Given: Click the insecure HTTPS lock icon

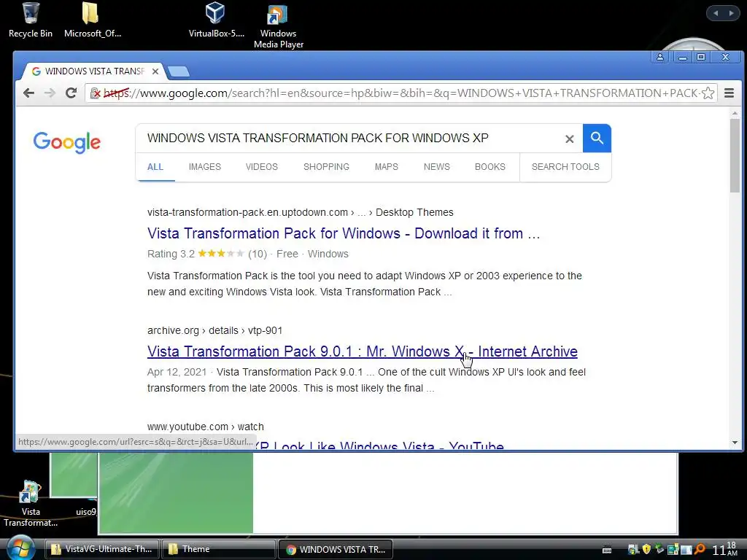Looking at the screenshot, I should click(96, 93).
